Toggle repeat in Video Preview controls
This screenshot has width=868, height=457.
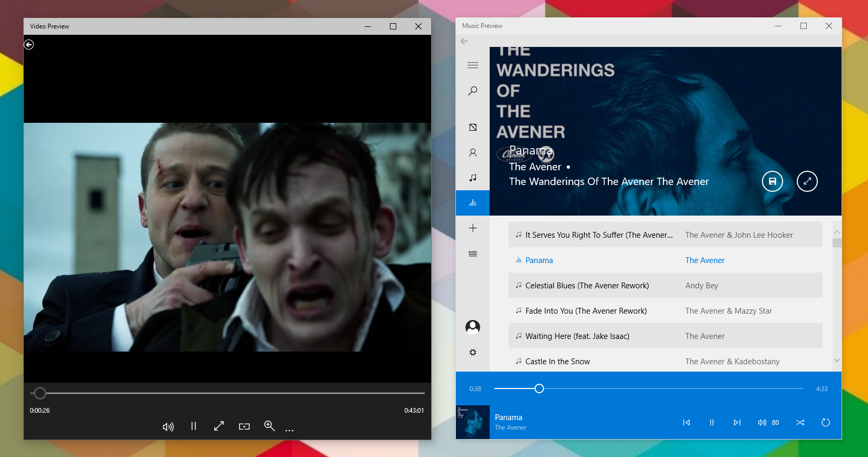(x=244, y=426)
